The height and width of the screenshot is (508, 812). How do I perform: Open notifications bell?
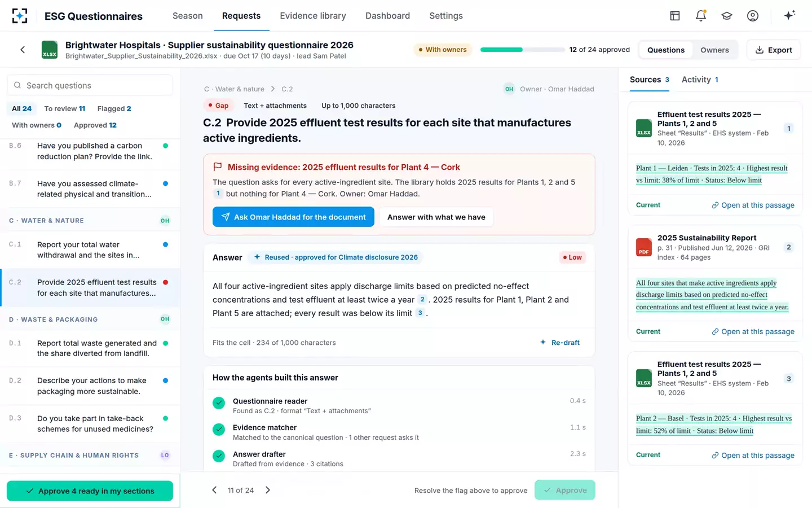point(701,16)
